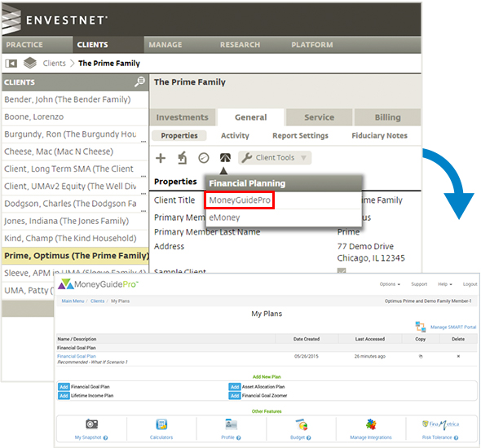Select the Fiduciary Notes sub-tab
Image resolution: width=481 pixels, height=448 pixels.
coord(379,136)
